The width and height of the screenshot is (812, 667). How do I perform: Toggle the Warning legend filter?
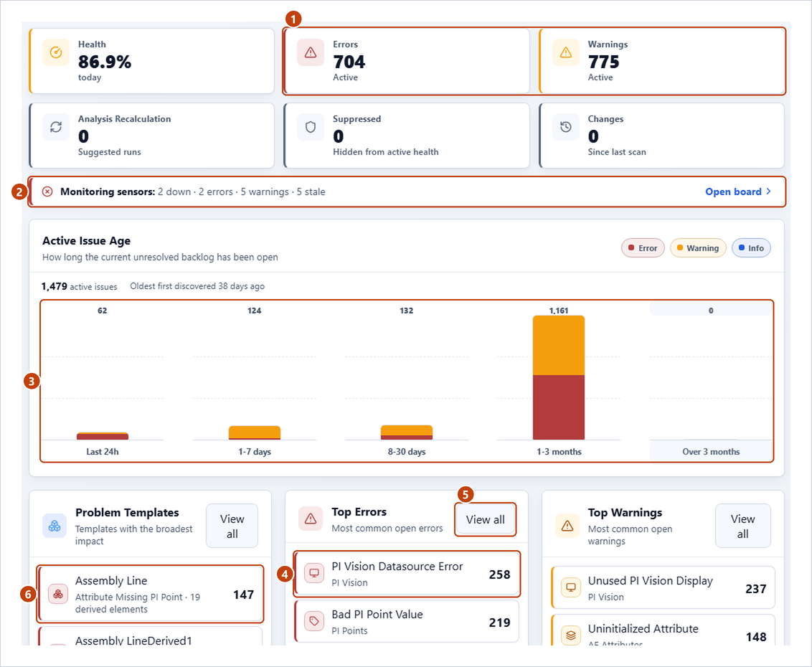698,248
